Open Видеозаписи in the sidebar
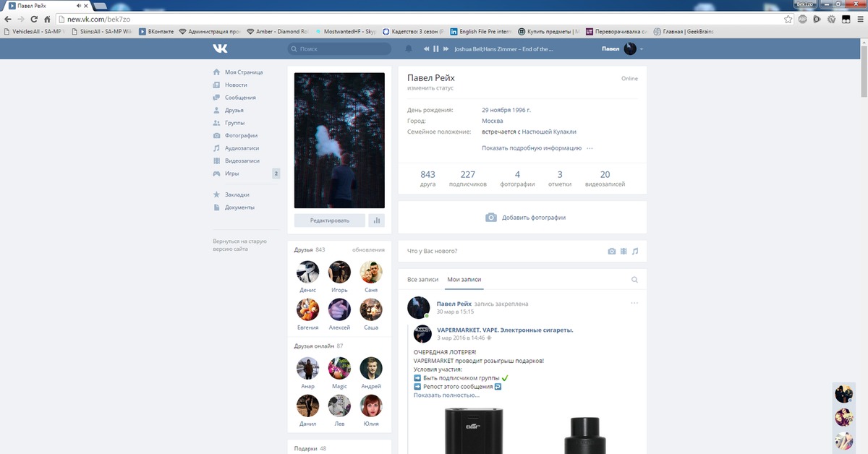The image size is (868, 454). coord(242,160)
